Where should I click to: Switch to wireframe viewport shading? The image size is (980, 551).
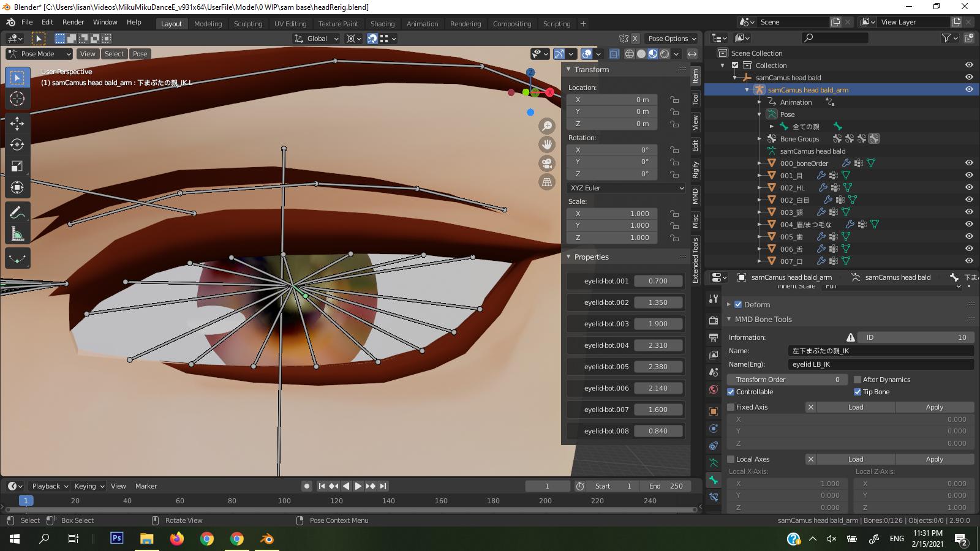click(x=630, y=54)
